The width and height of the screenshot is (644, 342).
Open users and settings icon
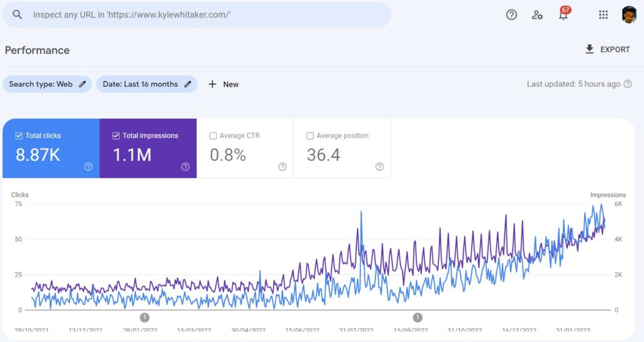click(537, 14)
